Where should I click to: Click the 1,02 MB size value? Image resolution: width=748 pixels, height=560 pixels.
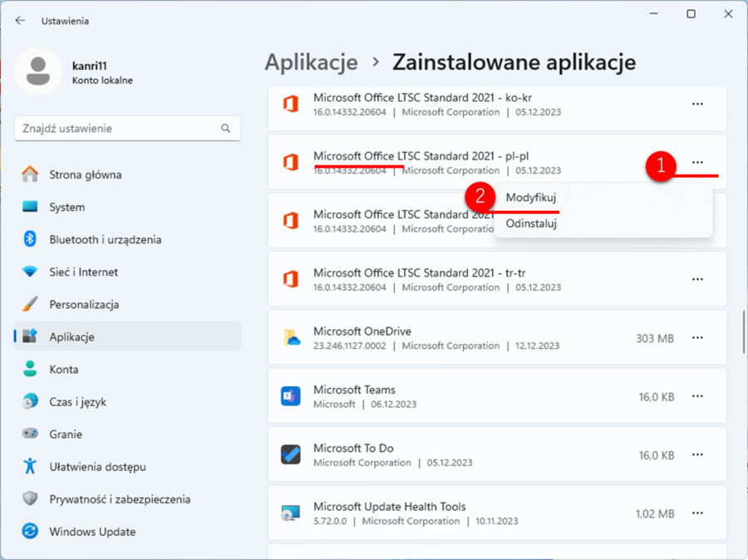coord(655,513)
